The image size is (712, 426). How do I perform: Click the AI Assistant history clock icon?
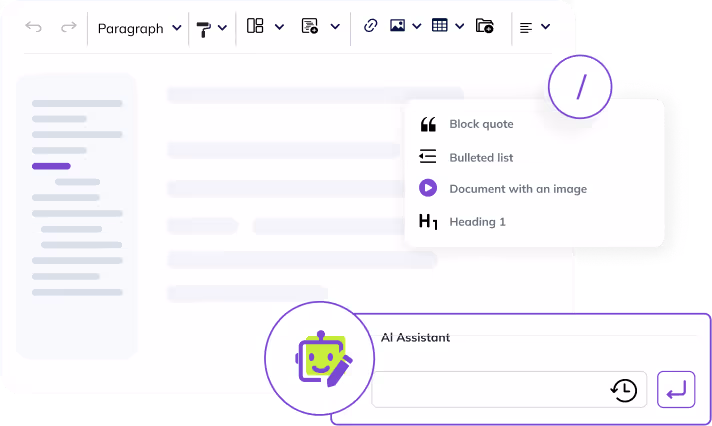pos(624,390)
